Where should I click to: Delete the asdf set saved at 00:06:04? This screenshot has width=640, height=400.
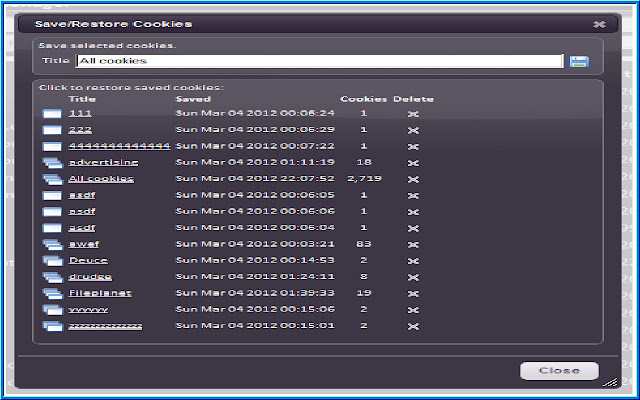(x=413, y=228)
